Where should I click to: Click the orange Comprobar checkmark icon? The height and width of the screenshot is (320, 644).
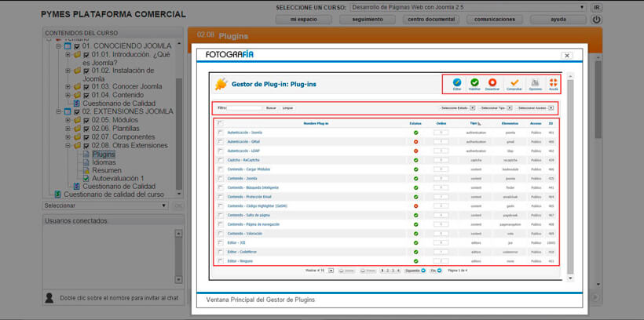click(x=514, y=82)
